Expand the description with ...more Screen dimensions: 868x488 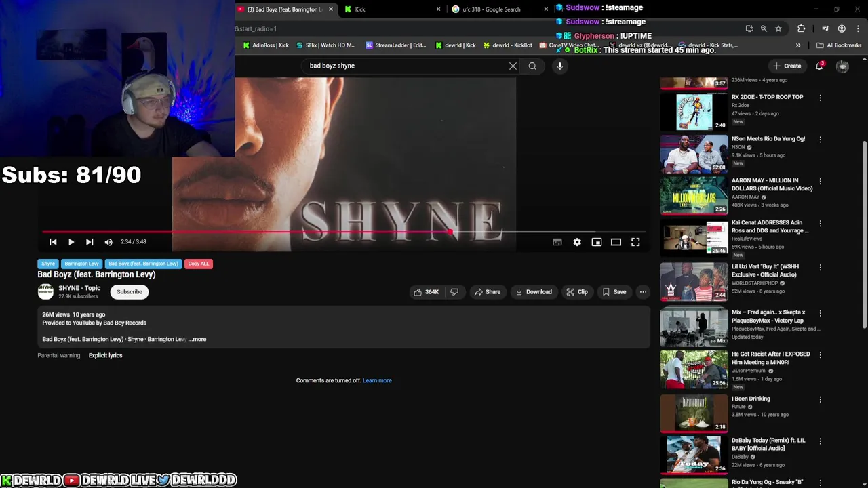pyautogui.click(x=197, y=339)
